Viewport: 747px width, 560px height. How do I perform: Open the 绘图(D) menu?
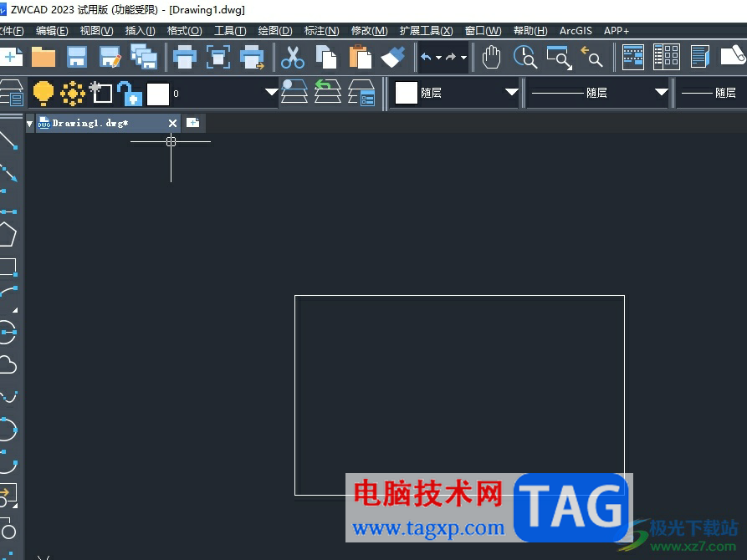click(x=275, y=31)
